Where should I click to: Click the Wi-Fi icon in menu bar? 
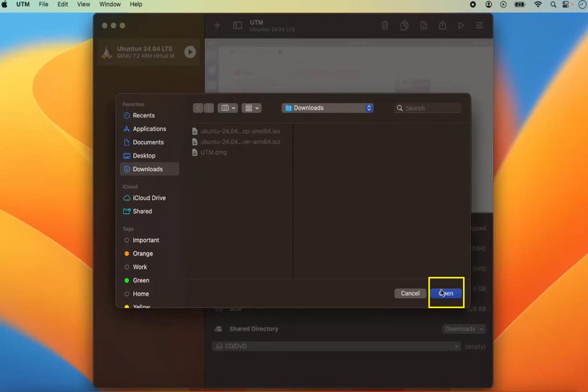point(538,5)
